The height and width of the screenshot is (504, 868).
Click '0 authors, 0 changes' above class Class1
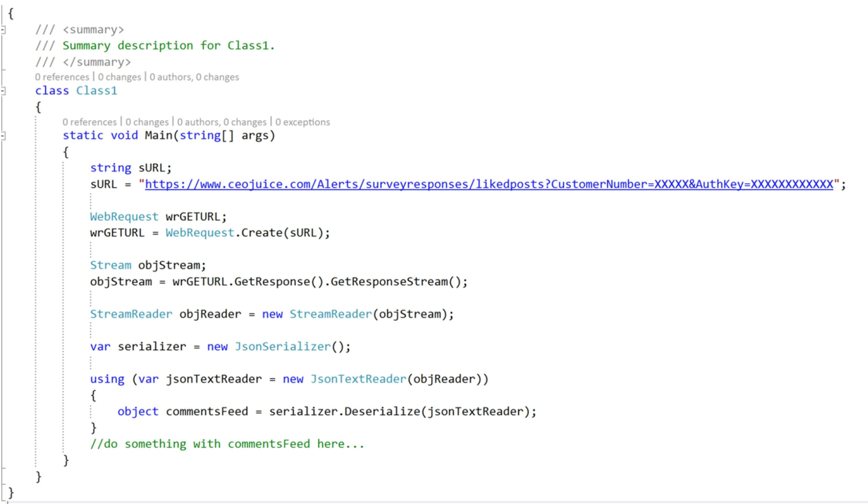click(x=194, y=77)
